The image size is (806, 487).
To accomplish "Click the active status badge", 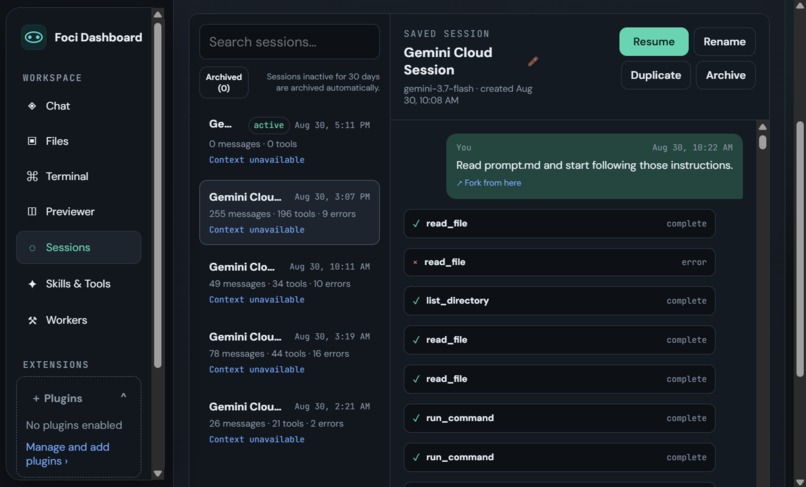I will click(x=268, y=125).
